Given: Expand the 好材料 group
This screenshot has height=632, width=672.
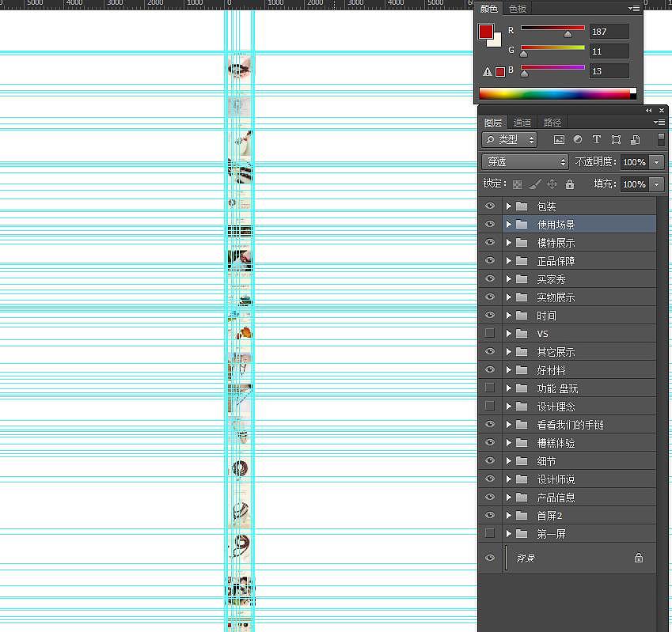Looking at the screenshot, I should [509, 370].
